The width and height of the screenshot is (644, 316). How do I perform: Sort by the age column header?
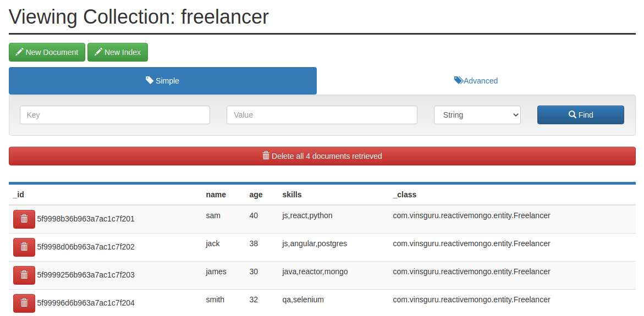tap(256, 195)
